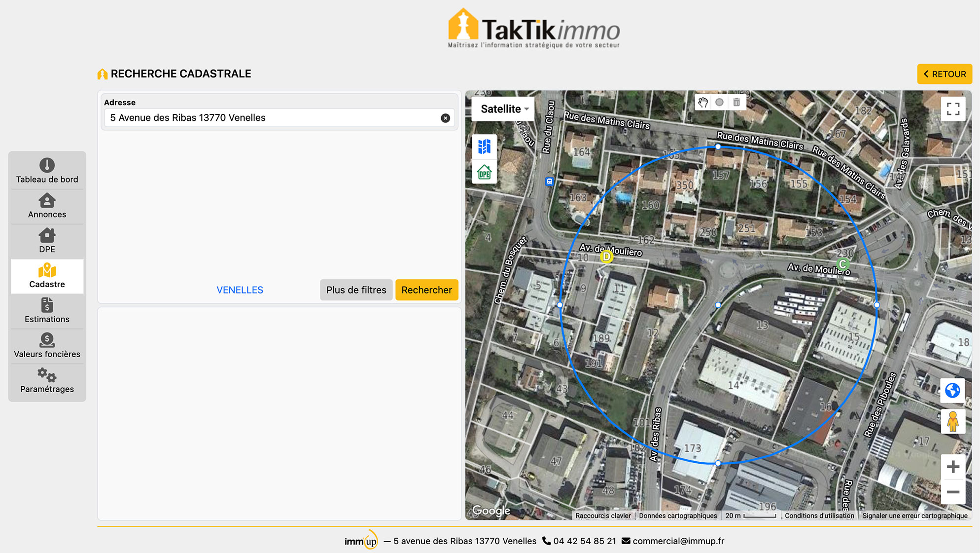The width and height of the screenshot is (980, 553).
Task: Clear the address field with X icon
Action: coord(445,118)
